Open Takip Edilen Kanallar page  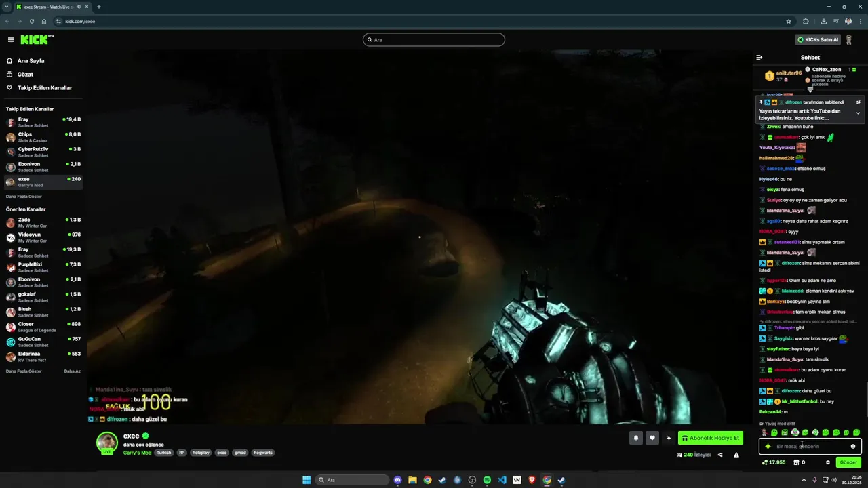point(39,88)
